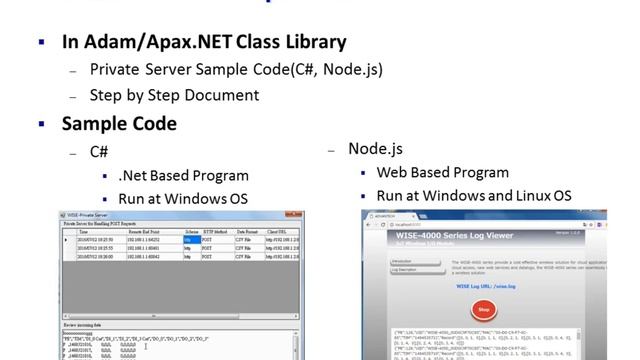
Task: Select the Introduction button in Log Viewer
Action: (x=416, y=262)
